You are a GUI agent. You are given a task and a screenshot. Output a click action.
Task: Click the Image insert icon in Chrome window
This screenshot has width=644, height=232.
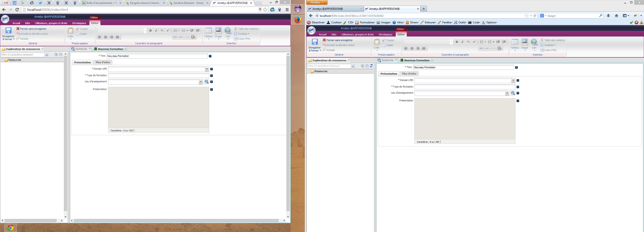(218, 30)
